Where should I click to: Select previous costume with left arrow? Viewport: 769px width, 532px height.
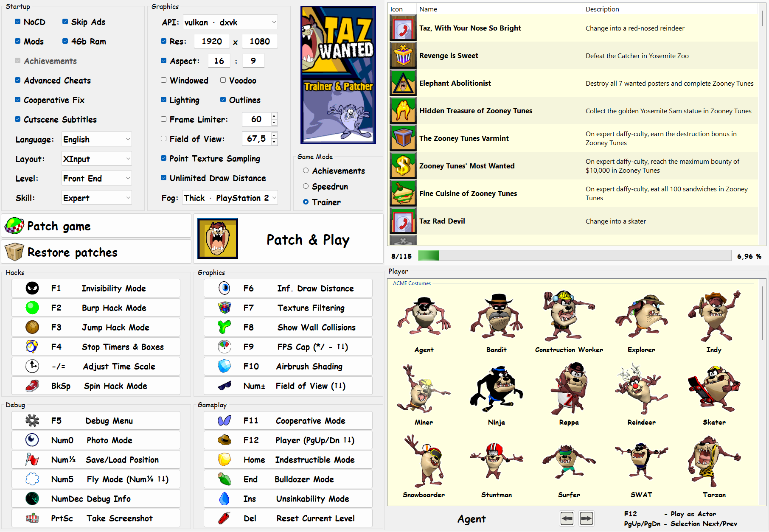[x=567, y=518]
